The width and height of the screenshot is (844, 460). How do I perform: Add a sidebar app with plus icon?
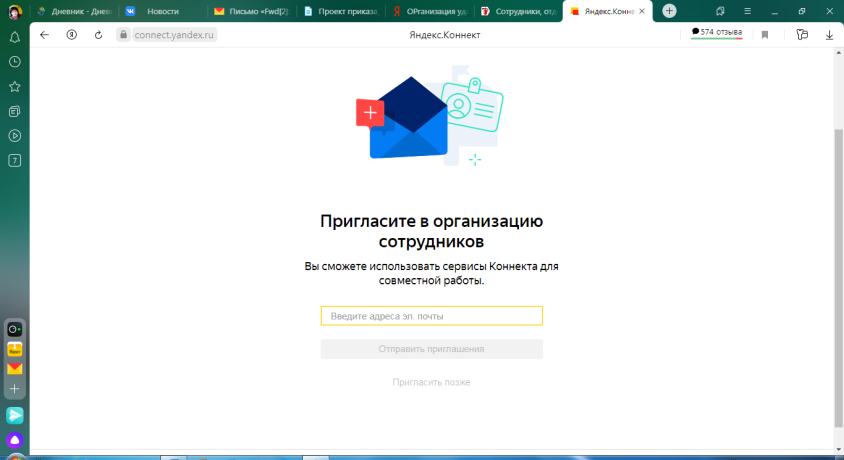pyautogui.click(x=15, y=388)
